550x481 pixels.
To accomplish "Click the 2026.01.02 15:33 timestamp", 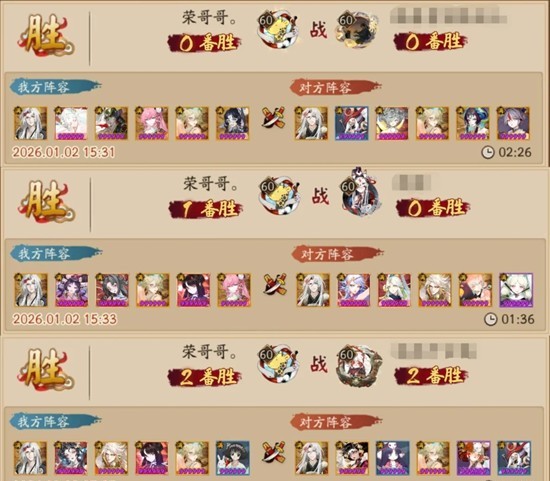I will [65, 319].
